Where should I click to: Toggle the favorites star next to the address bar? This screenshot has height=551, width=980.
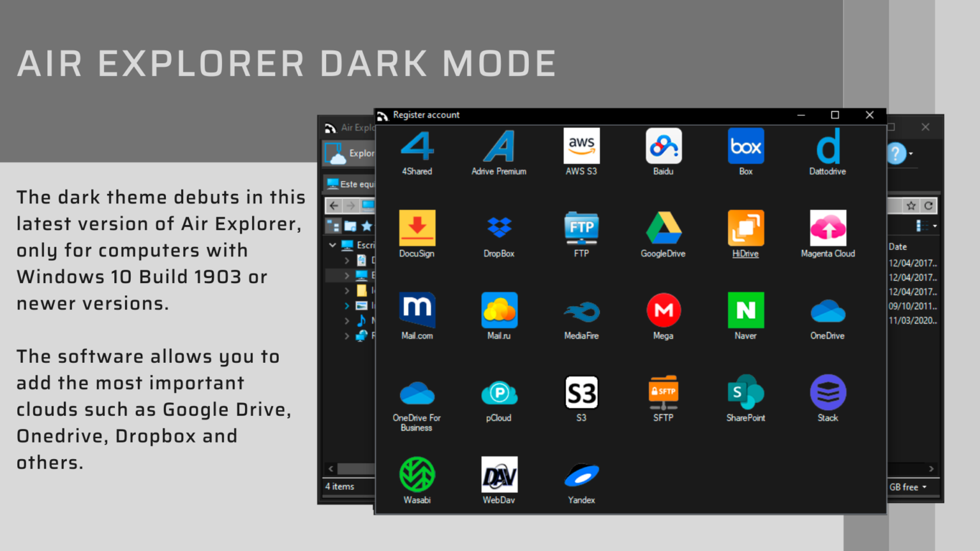pos(911,205)
